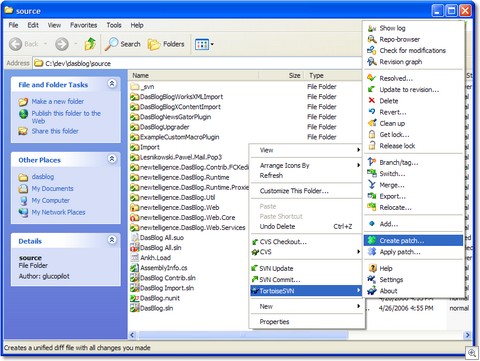Click the TortoiseSVN About icon
Screen dimensions: 480x361
372,291
